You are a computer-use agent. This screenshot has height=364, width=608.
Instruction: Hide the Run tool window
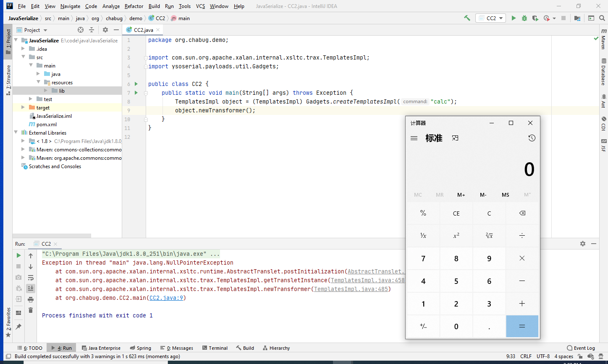coord(594,244)
